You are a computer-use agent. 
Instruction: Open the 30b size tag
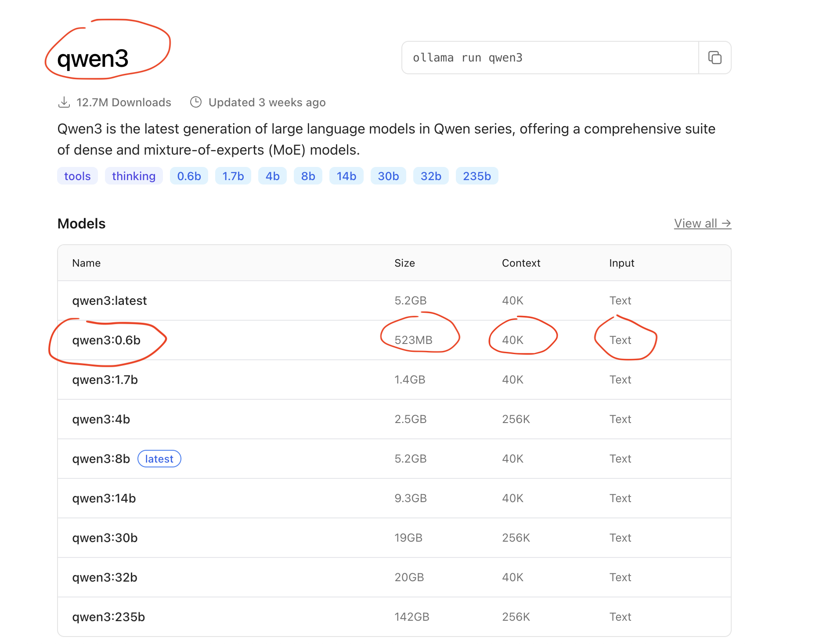coord(388,176)
